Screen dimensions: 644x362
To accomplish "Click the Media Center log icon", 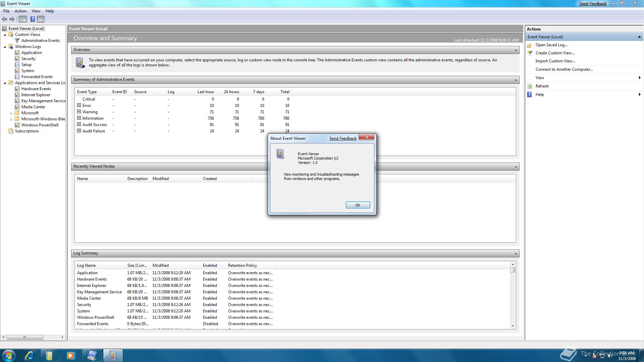I will [x=17, y=107].
